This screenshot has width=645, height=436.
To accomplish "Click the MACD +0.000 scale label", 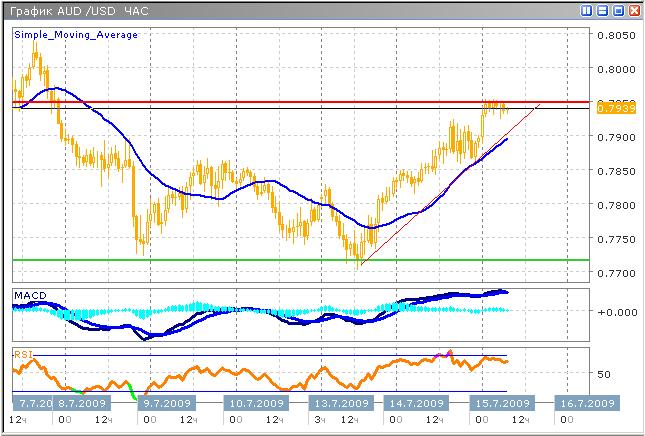I will coord(612,311).
